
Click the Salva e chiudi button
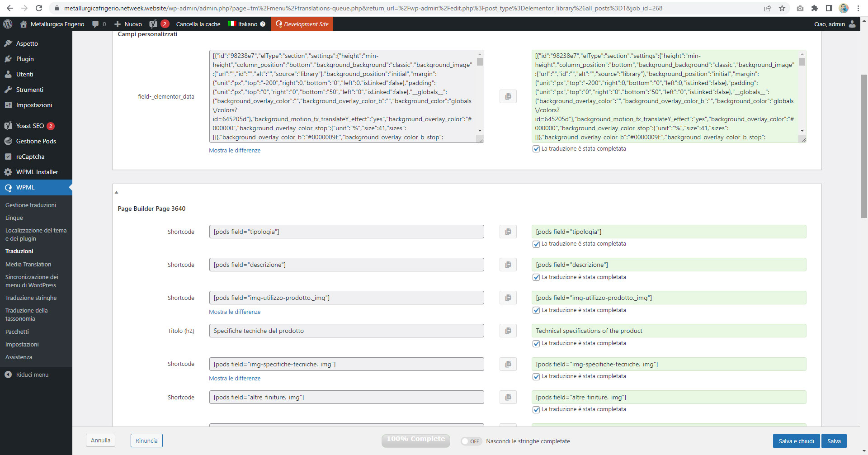pyautogui.click(x=796, y=441)
